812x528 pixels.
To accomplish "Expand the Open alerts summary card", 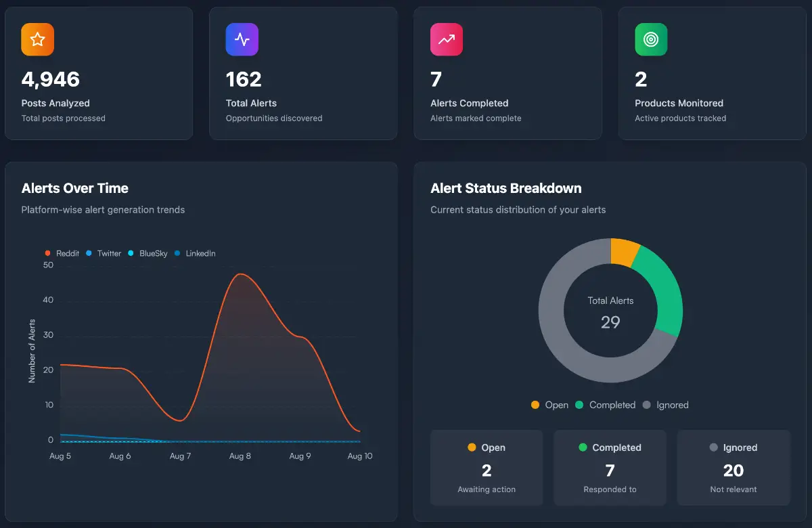I will pos(486,468).
